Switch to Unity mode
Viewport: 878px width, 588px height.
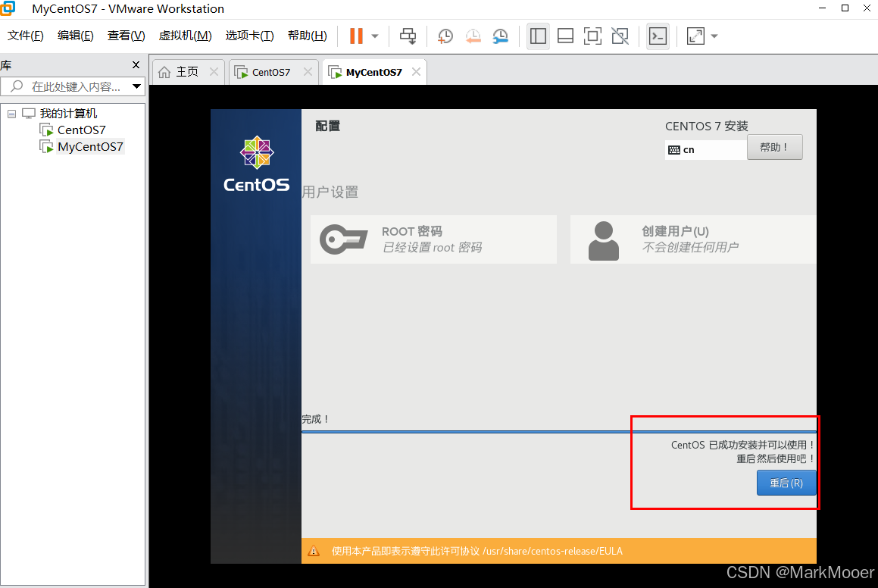pyautogui.click(x=620, y=36)
